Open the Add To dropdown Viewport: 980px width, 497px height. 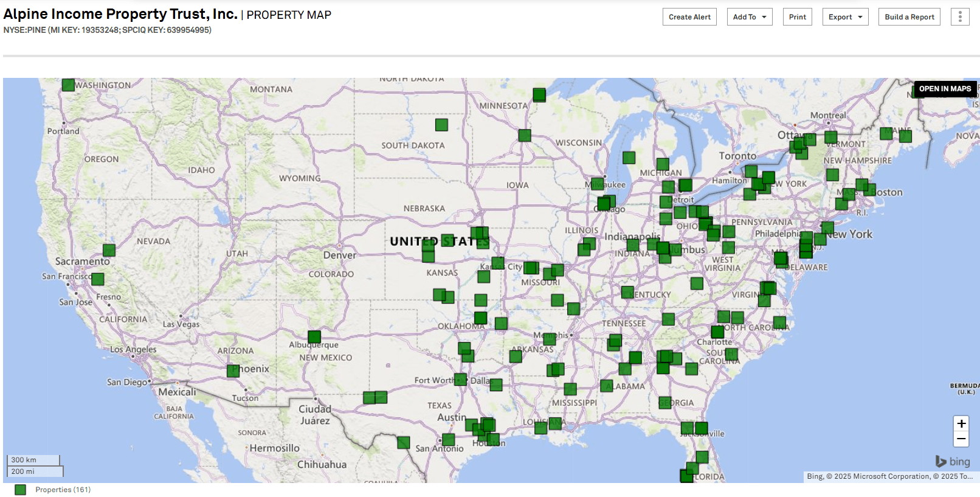tap(749, 17)
